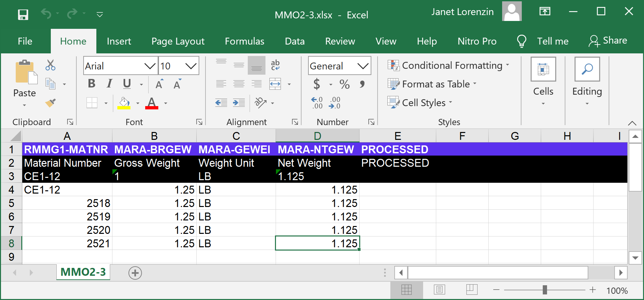The width and height of the screenshot is (644, 300).
Task: Click the Share button
Action: coord(608,41)
